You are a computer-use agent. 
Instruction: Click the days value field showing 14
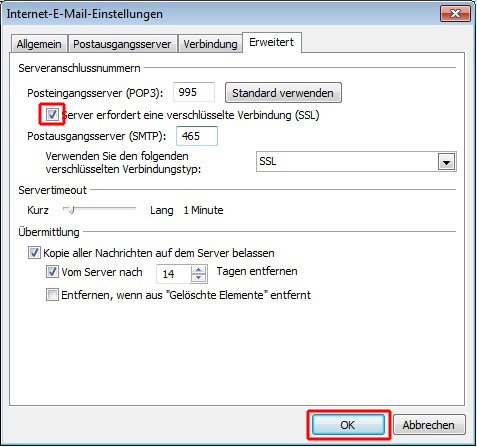(174, 274)
